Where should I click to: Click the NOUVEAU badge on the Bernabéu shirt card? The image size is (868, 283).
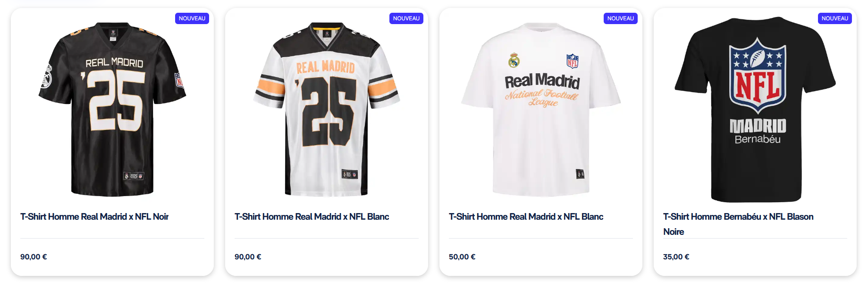(835, 18)
